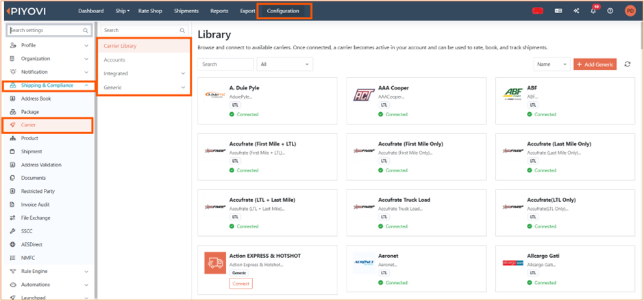
Task: Click the sparkle AI icon in header
Action: pyautogui.click(x=576, y=11)
